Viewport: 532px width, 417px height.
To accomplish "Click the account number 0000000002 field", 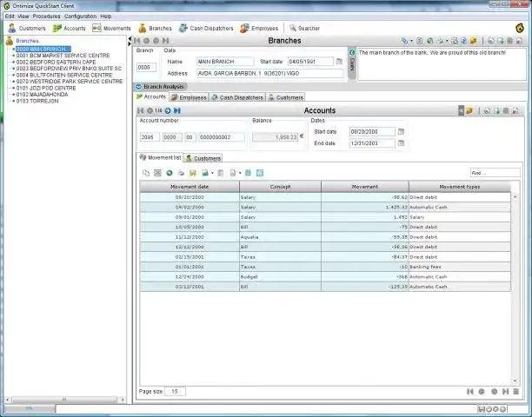I will (221, 137).
